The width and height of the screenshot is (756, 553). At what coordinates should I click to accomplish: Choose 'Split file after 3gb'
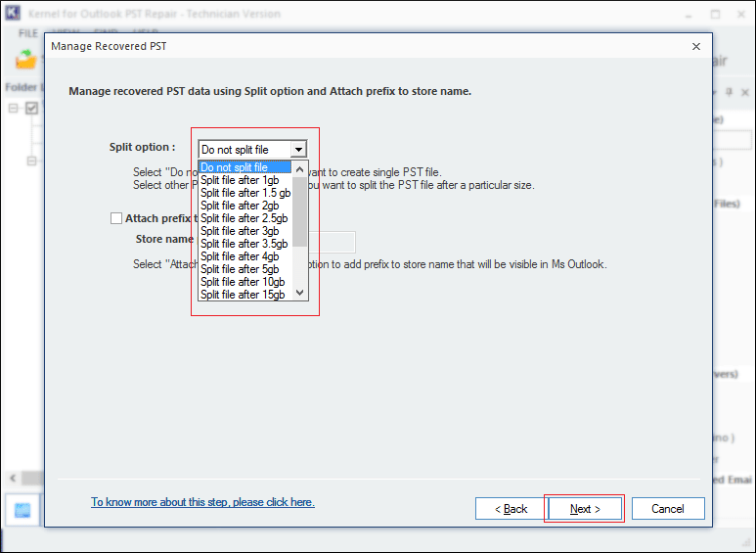point(245,231)
